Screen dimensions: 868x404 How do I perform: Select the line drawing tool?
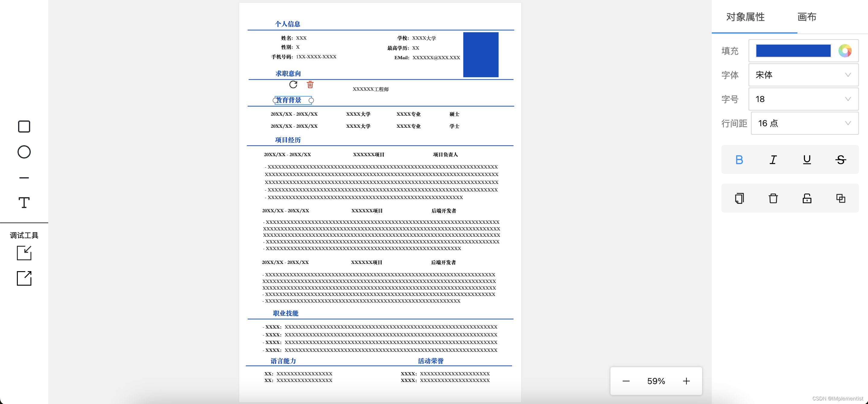24,177
